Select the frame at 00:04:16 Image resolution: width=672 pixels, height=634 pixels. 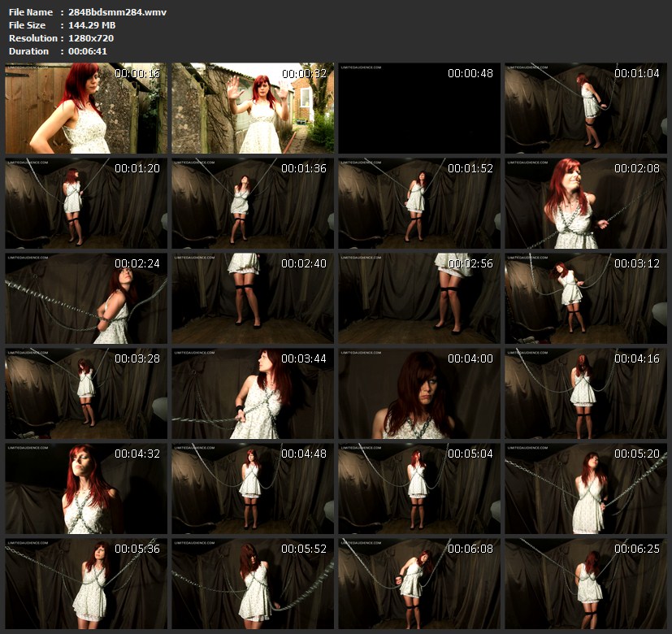pos(586,393)
